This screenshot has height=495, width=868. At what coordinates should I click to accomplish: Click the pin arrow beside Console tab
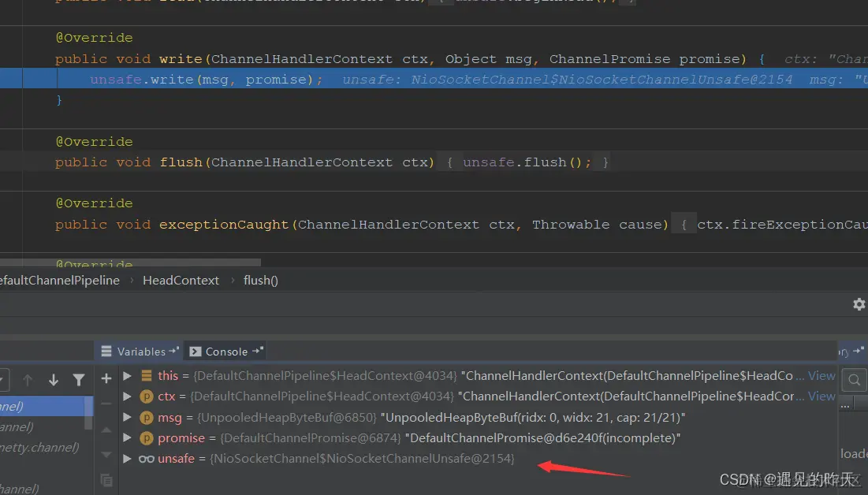coord(258,351)
